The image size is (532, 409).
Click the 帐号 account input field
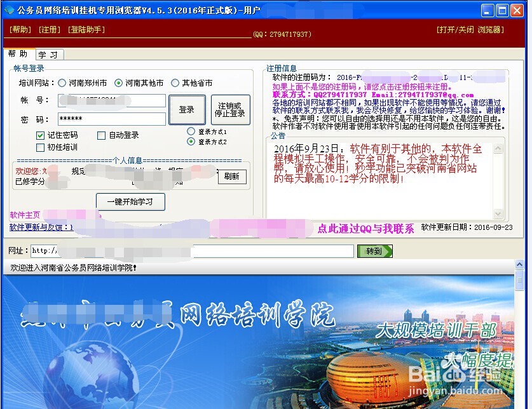pyautogui.click(x=112, y=101)
